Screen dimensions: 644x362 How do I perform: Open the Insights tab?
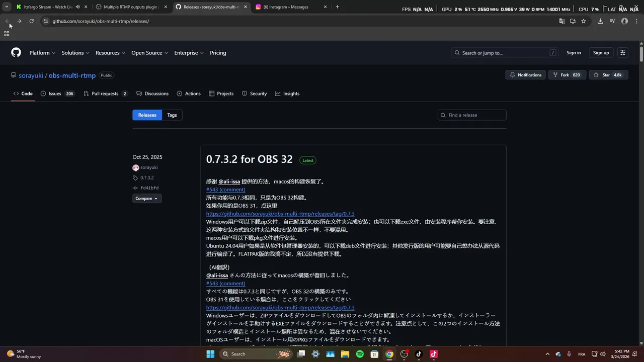(287, 94)
